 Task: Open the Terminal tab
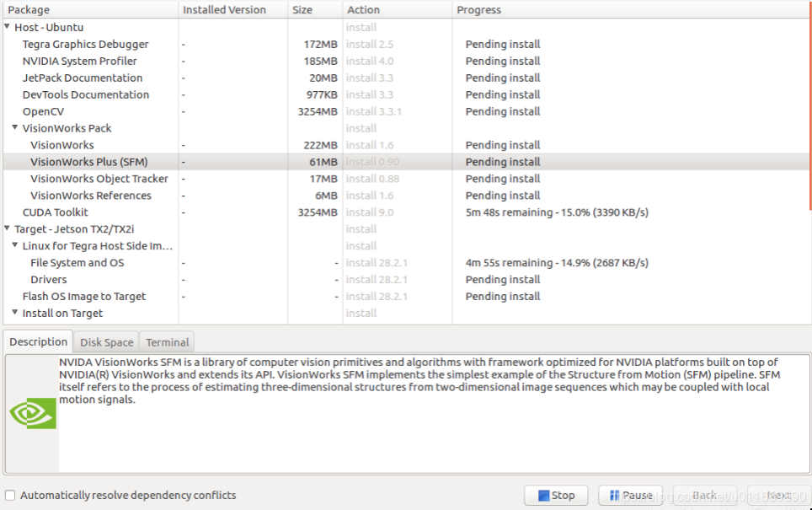click(168, 342)
